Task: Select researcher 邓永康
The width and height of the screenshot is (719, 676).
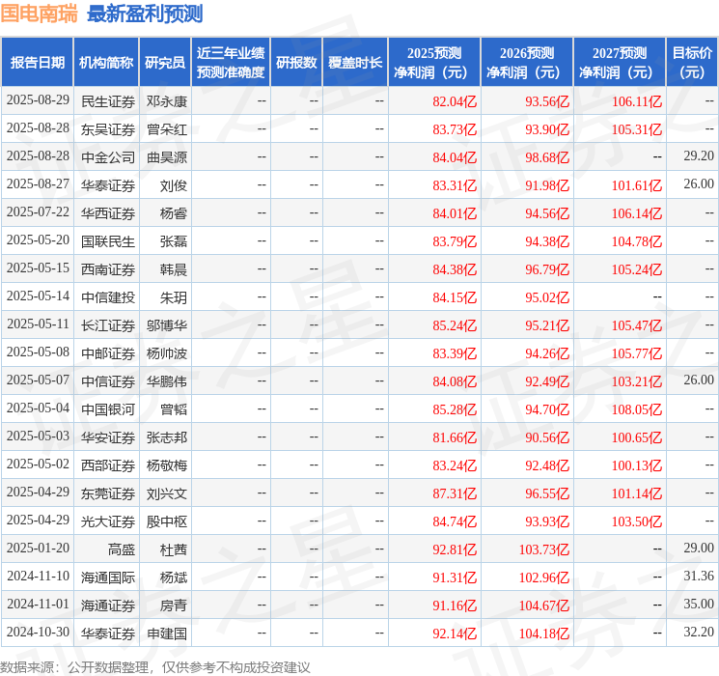Action: [x=166, y=101]
